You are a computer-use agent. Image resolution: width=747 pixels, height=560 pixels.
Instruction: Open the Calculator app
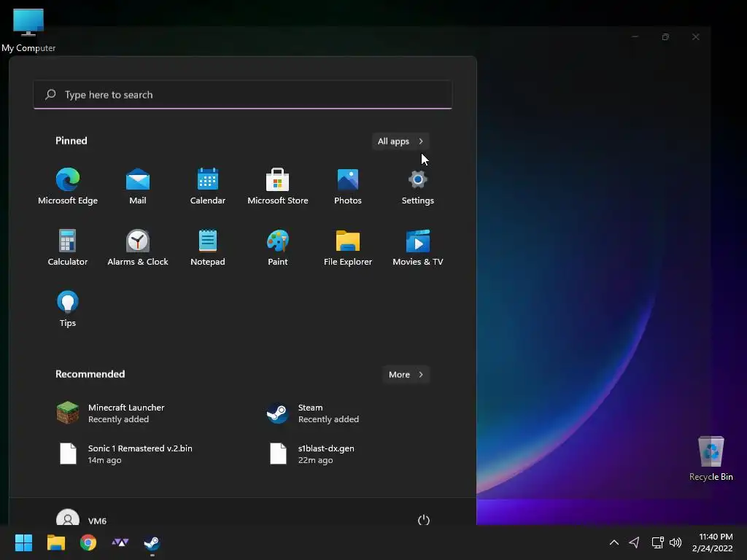click(68, 247)
